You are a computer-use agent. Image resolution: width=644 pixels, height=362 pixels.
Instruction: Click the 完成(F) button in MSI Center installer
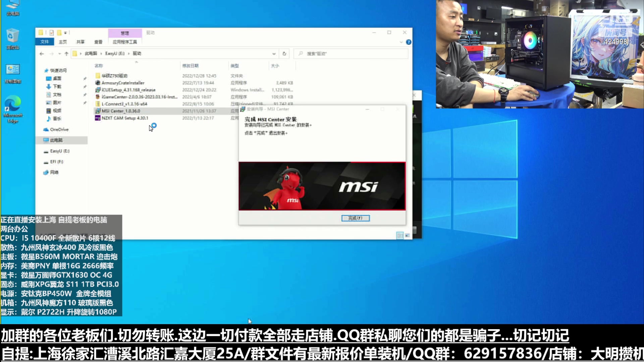click(356, 218)
